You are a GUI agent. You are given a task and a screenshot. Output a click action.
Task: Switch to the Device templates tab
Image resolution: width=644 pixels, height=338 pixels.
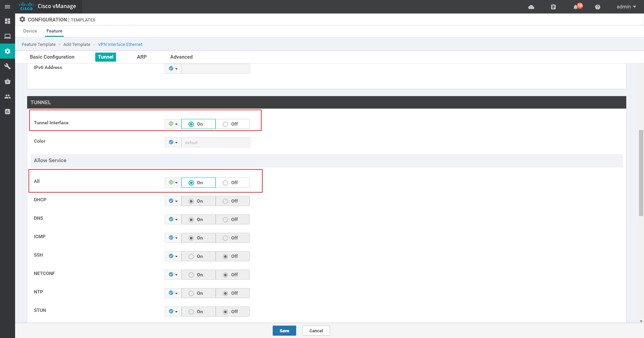click(30, 31)
